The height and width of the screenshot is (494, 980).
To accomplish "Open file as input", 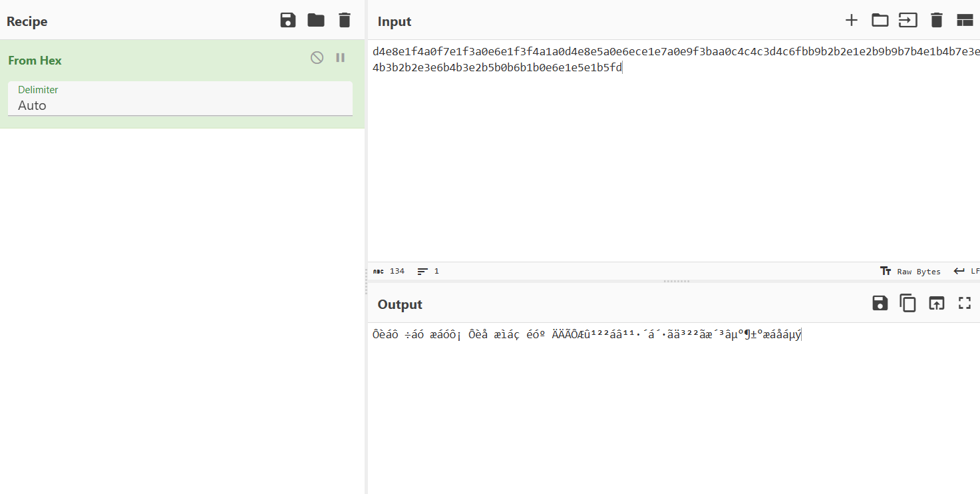I will [908, 20].
